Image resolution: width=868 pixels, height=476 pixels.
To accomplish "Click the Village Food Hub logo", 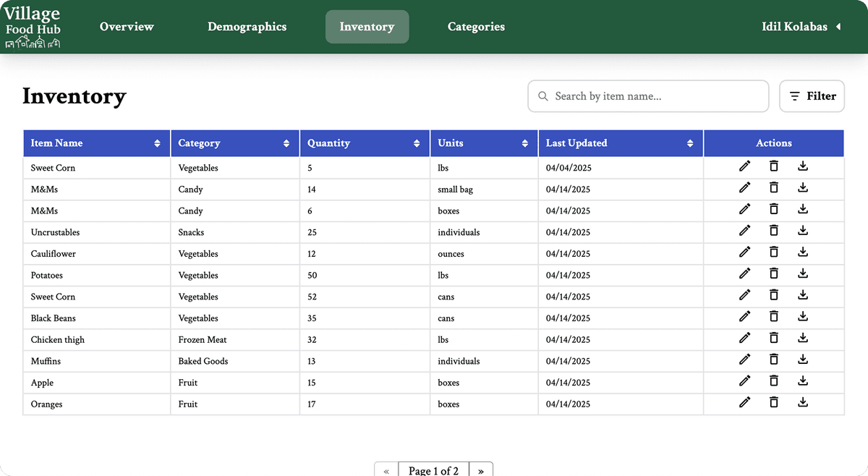I will click(x=33, y=27).
